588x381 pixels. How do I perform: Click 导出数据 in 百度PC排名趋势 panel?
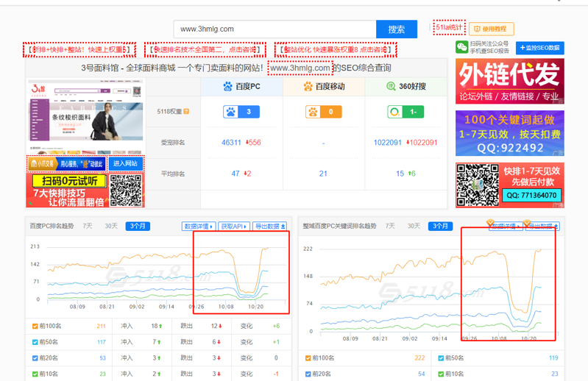pos(270,227)
